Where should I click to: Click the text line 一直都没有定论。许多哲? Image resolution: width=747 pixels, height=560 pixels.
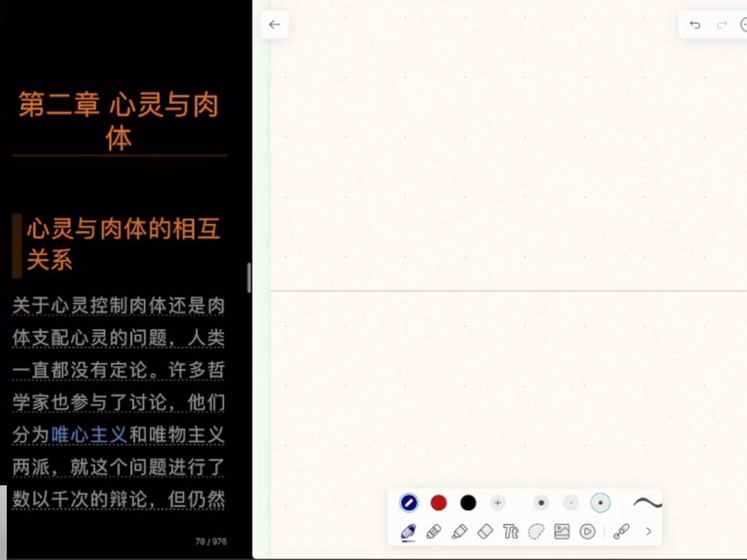[119, 370]
